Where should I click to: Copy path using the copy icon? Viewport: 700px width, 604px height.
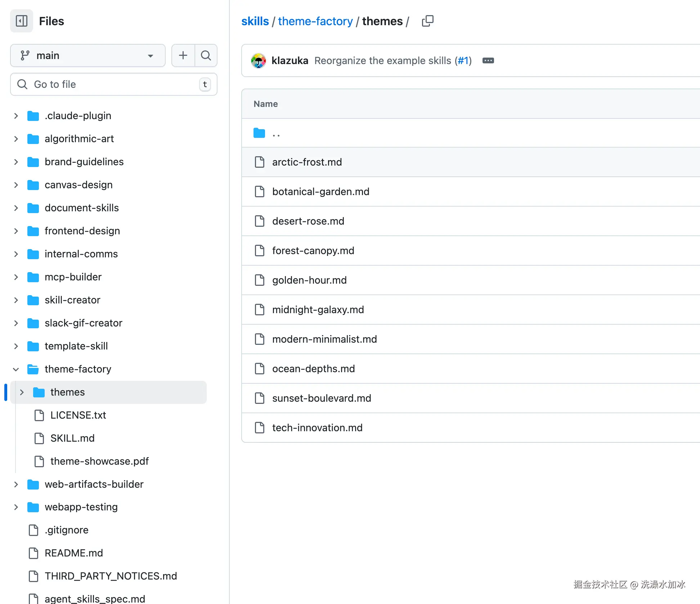(x=427, y=21)
